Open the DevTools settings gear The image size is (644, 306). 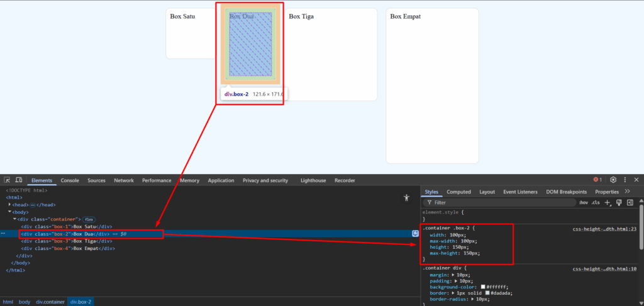click(x=613, y=180)
